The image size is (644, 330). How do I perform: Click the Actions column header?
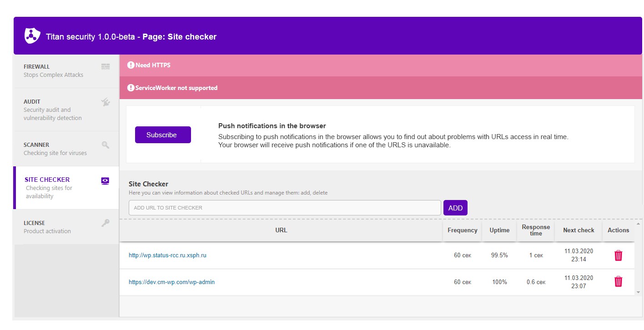click(x=619, y=230)
